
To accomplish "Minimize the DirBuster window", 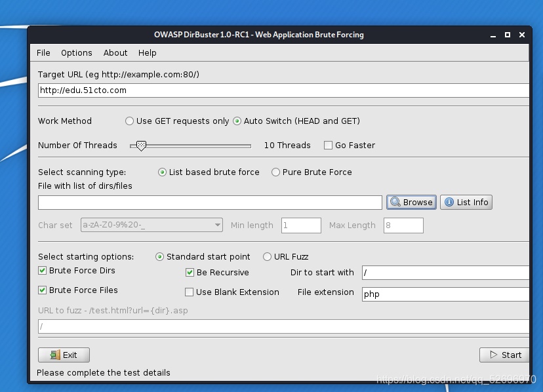I will (x=493, y=35).
